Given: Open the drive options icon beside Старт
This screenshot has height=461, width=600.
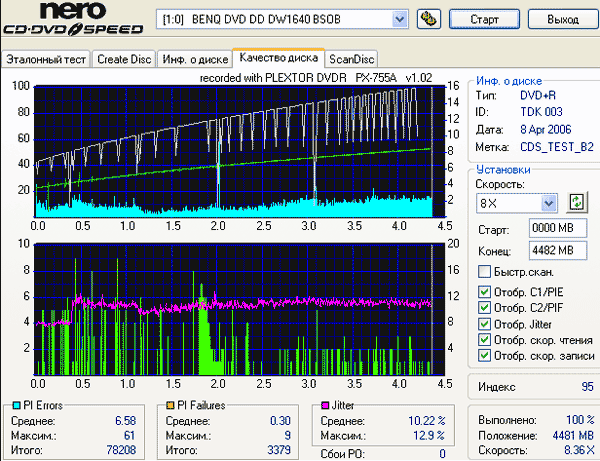Looking at the screenshot, I should pos(429,19).
